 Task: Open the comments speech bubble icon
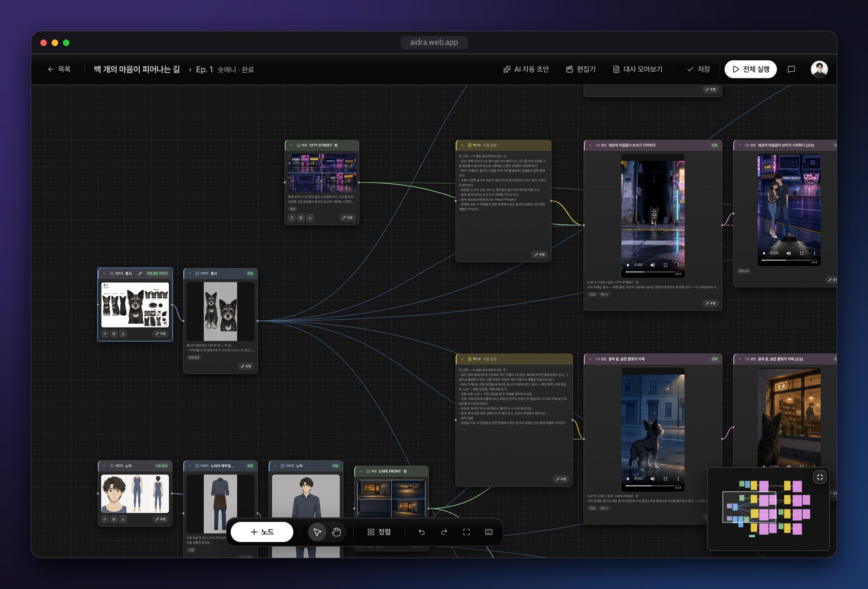[791, 69]
